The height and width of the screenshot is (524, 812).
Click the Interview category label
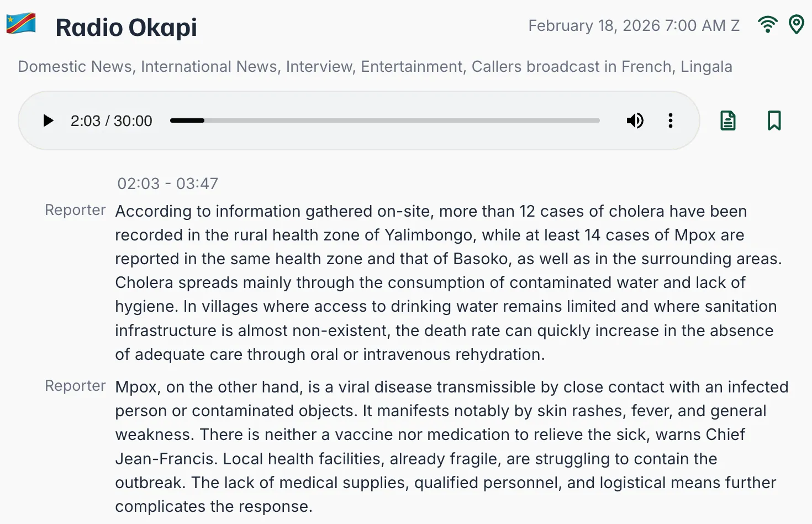coord(319,67)
